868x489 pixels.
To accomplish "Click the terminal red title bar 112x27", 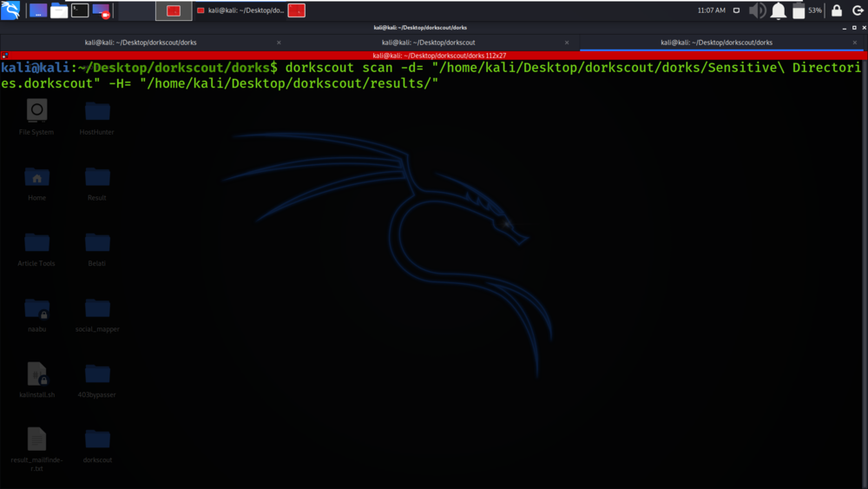I will 439,56.
